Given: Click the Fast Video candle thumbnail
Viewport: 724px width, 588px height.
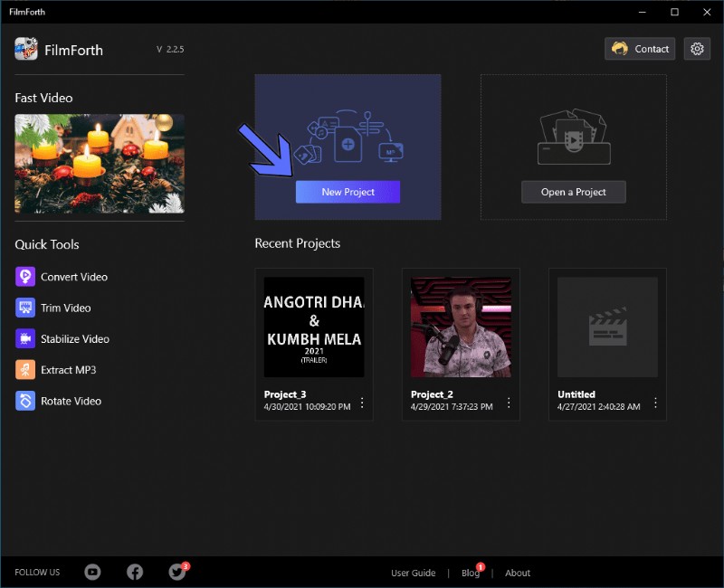Looking at the screenshot, I should pyautogui.click(x=99, y=165).
